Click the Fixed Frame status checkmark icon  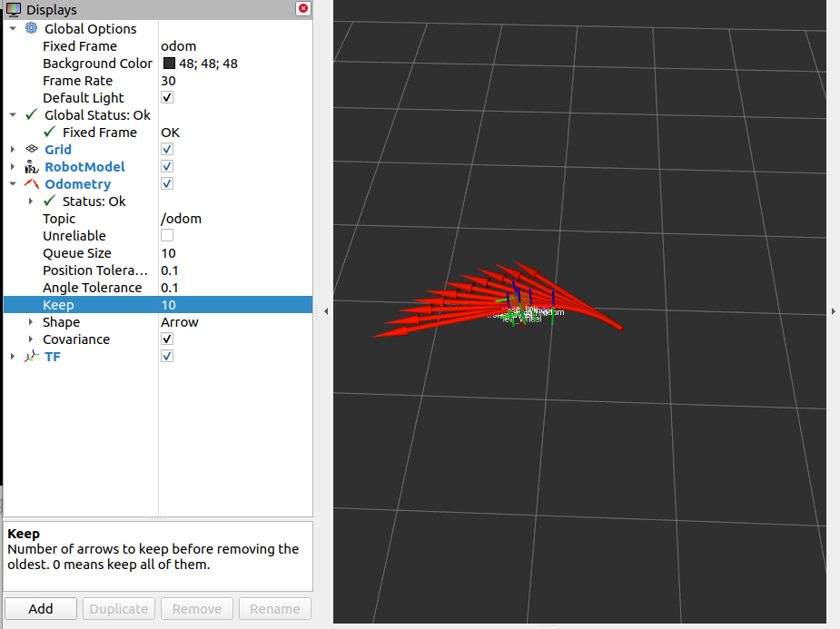click(50, 132)
